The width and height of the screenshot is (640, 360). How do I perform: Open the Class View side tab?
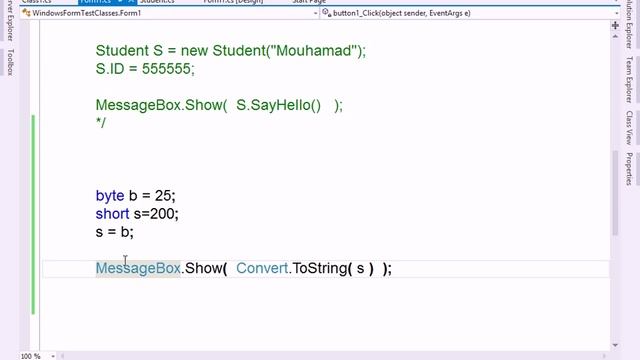[x=629, y=127]
